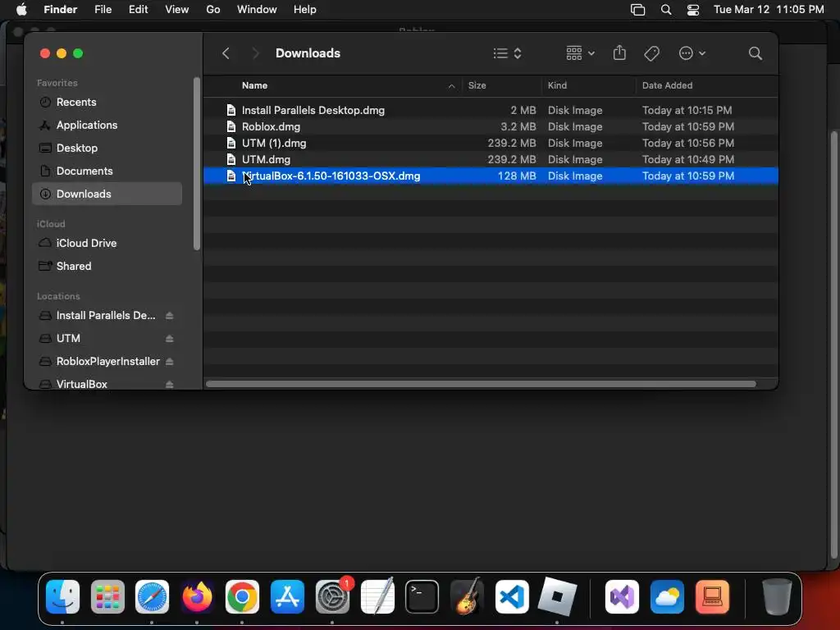
Task: Open the View menu
Action: (177, 10)
